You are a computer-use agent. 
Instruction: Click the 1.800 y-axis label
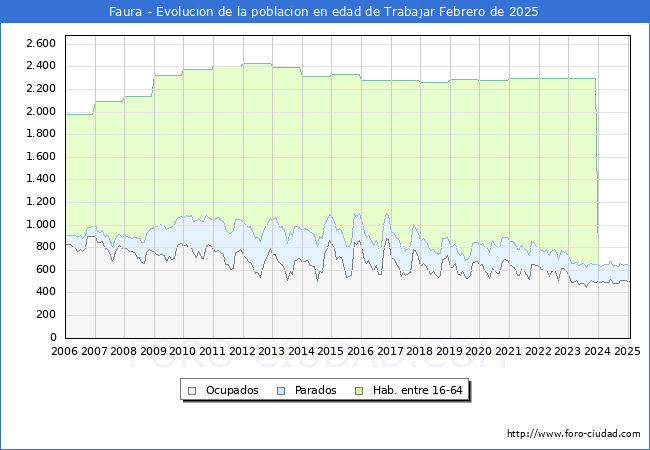click(41, 134)
